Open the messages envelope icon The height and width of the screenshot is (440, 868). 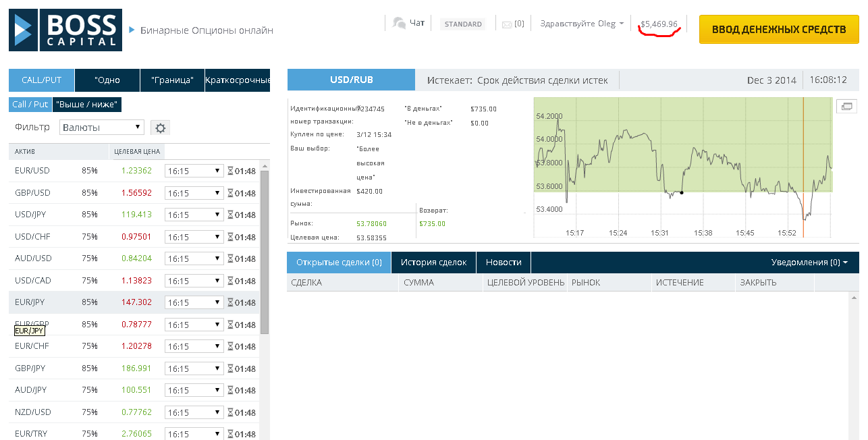tap(507, 24)
